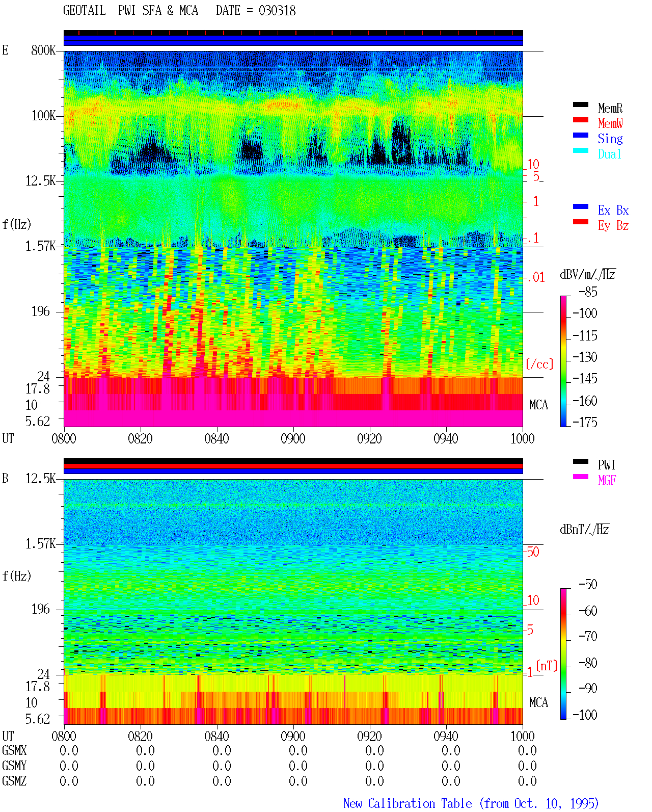Click the cyan Dual legend swatch
This screenshot has height=812, width=652.
click(581, 151)
